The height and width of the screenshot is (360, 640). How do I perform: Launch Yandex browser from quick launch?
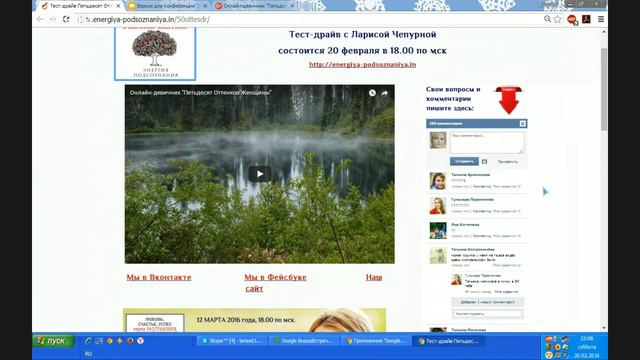point(140,341)
